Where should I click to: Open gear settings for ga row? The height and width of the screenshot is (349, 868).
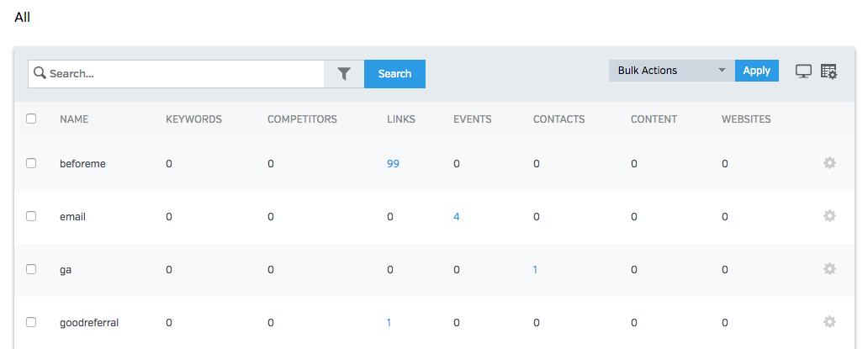coord(829,269)
